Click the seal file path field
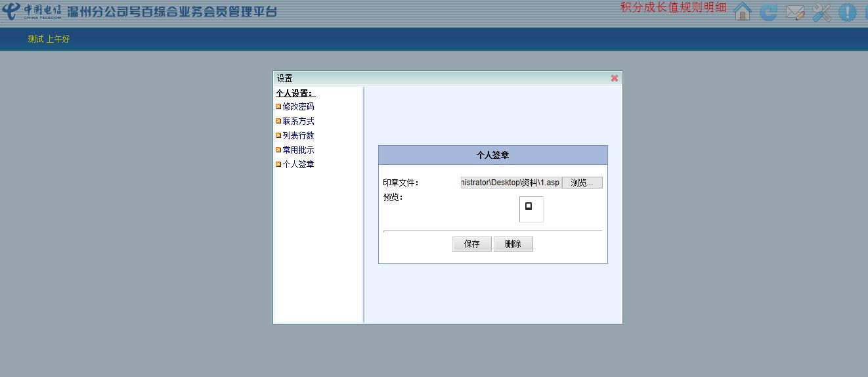Viewport: 868px width, 377px height. tap(511, 183)
